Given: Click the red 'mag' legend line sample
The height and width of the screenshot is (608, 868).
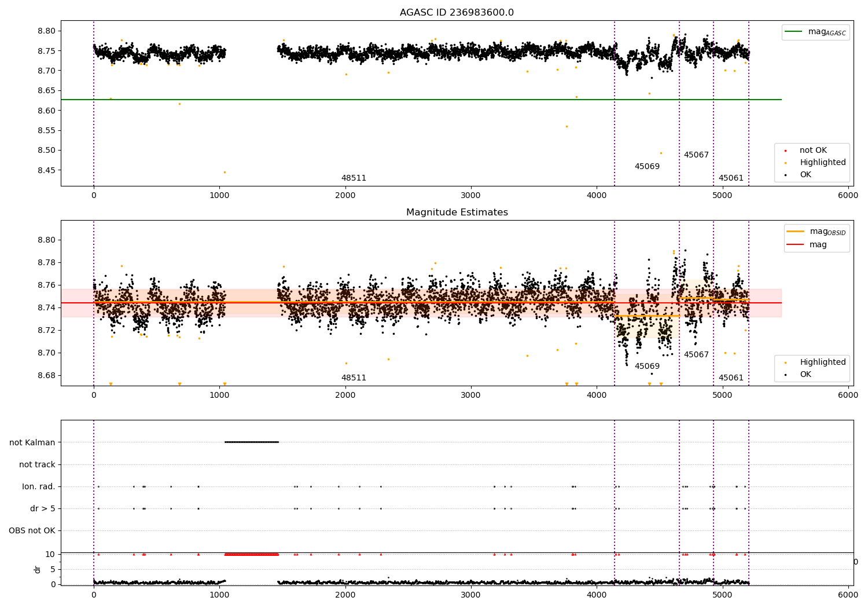Looking at the screenshot, I should point(796,245).
